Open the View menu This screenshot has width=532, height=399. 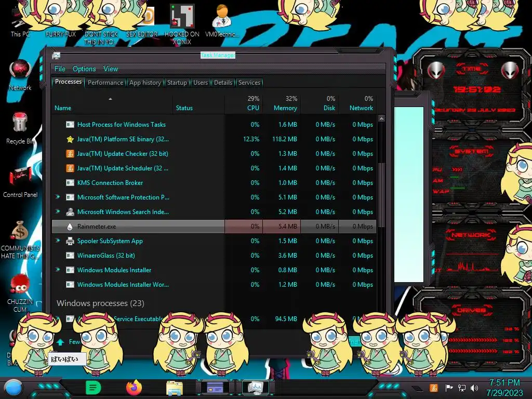[111, 69]
